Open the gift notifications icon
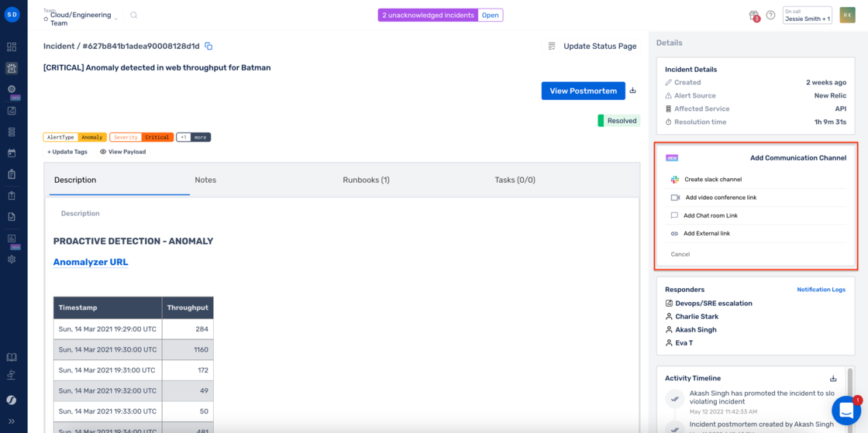Screen dimensions: 868x433 click(753, 15)
